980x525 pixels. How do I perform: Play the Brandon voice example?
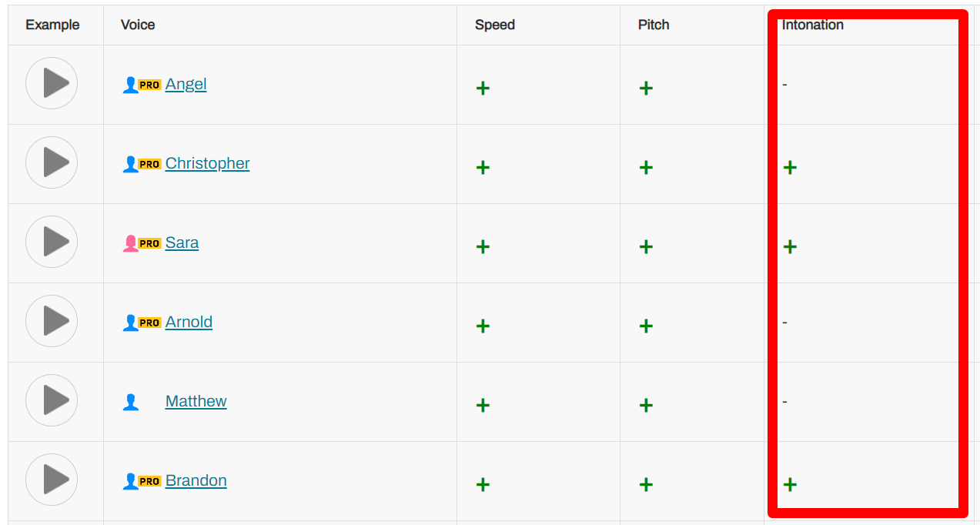(x=52, y=480)
